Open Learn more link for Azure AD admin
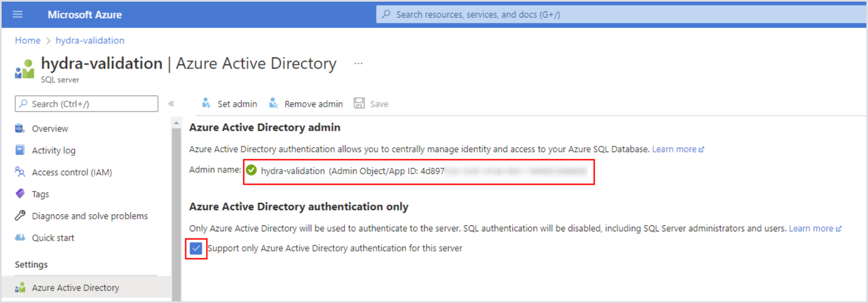 (677, 149)
